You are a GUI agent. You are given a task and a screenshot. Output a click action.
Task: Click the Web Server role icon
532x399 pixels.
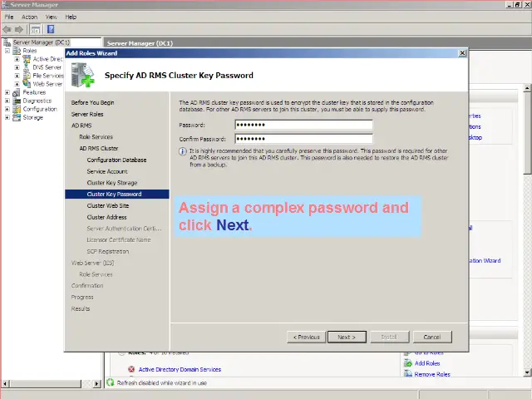click(27, 84)
